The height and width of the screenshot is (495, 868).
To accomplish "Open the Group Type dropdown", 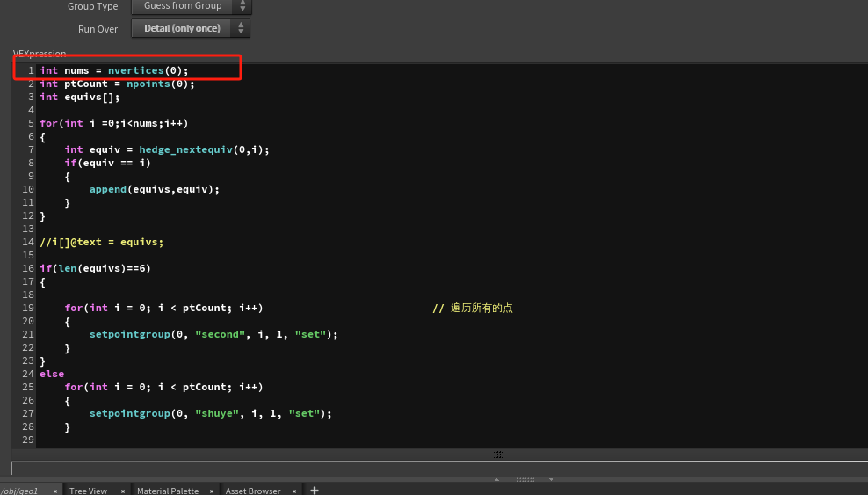I will (191, 6).
